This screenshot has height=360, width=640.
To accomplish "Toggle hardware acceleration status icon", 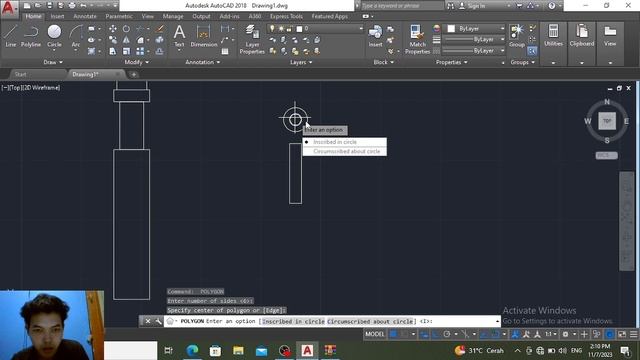I will click(609, 334).
